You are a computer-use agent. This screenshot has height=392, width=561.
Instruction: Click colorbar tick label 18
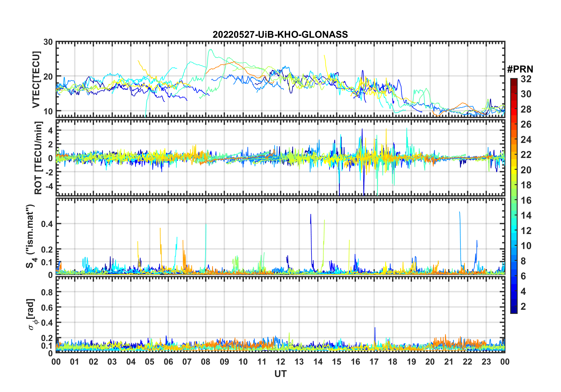pos(526,185)
